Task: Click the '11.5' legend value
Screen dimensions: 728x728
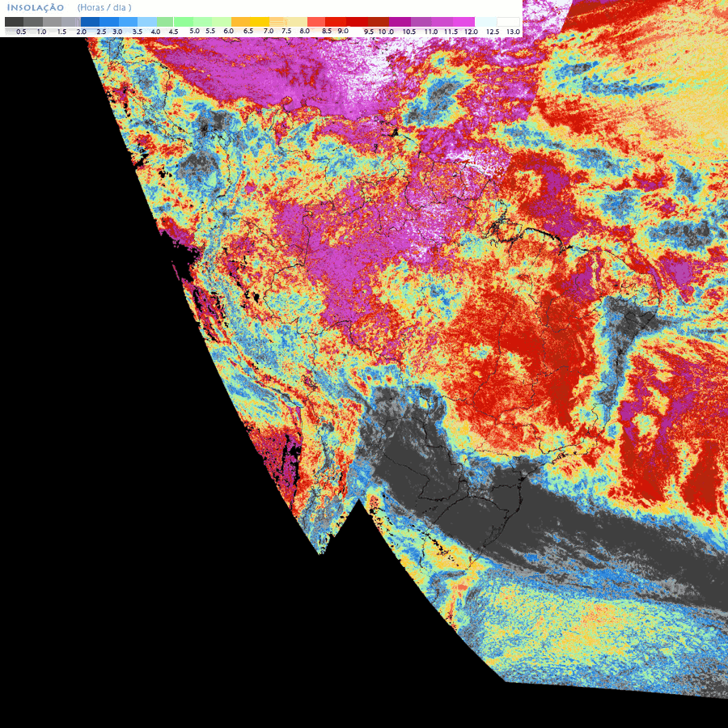Action: 451,32
